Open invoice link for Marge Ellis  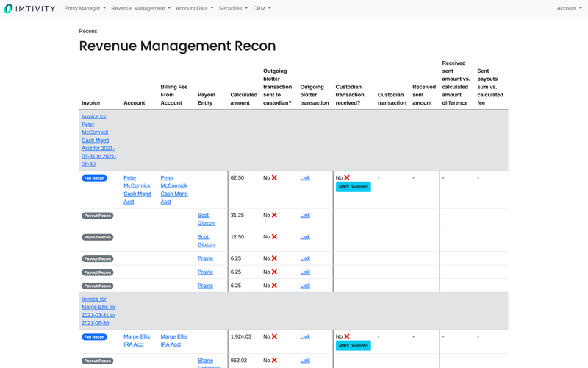pos(98,311)
